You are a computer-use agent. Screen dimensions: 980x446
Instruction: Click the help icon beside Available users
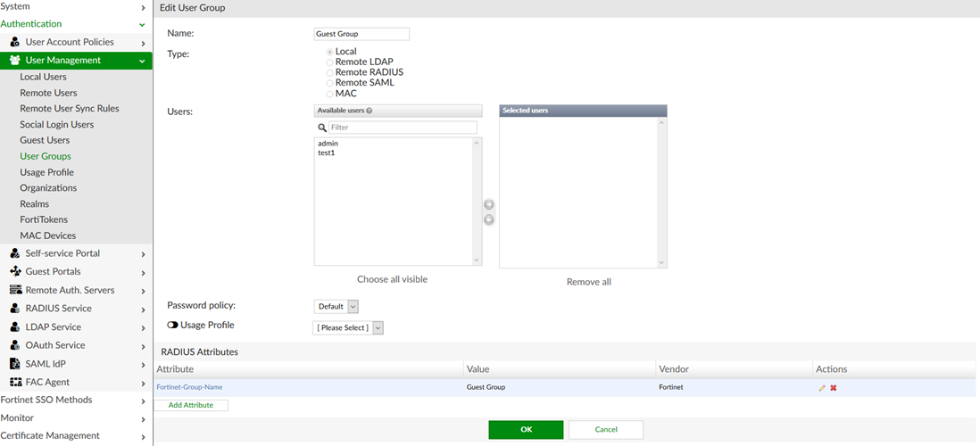pos(370,111)
